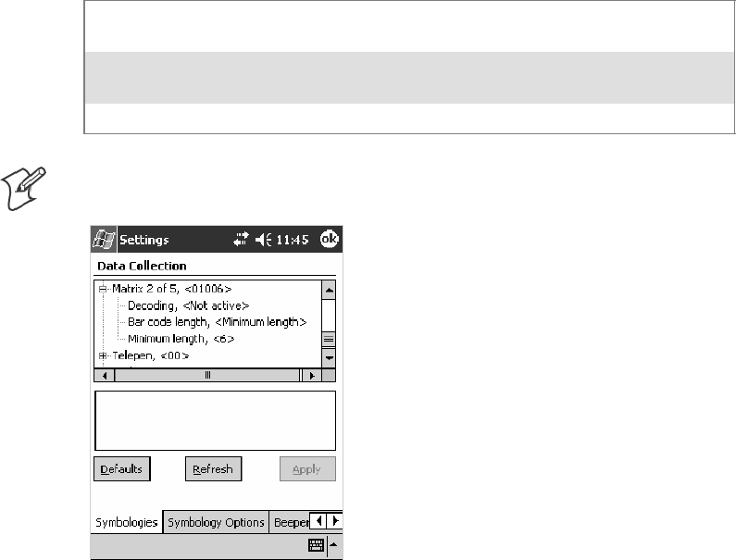Click the horizontal scrollbar right arrow
The image size is (736, 560).
[x=312, y=376]
